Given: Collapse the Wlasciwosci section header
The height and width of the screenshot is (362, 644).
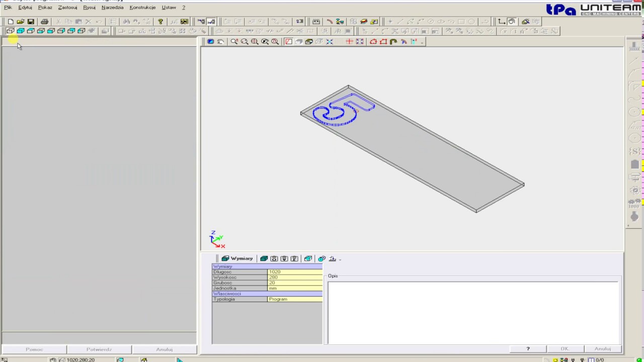Looking at the screenshot, I should tap(267, 294).
